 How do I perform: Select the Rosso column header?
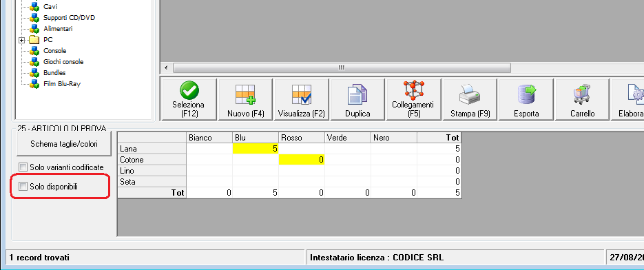(x=302, y=138)
